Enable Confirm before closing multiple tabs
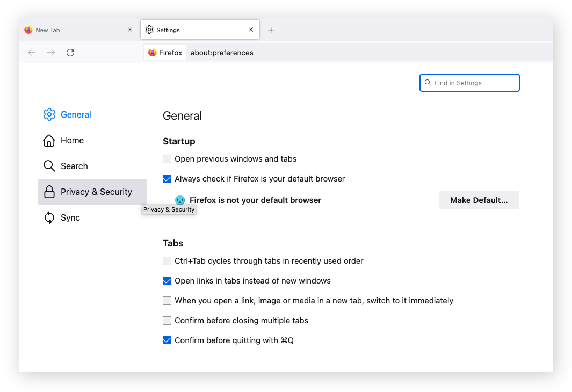The height and width of the screenshot is (392, 572). coord(167,320)
